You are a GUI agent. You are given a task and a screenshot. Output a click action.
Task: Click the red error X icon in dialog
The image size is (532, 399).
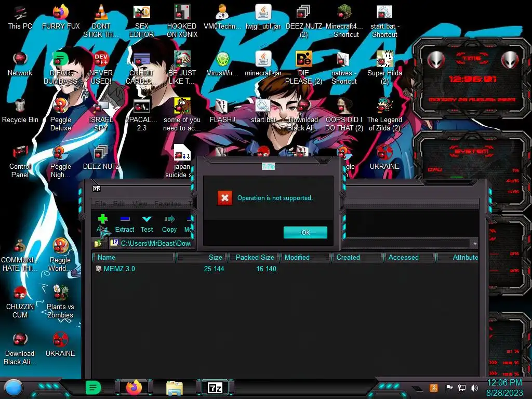(x=225, y=198)
